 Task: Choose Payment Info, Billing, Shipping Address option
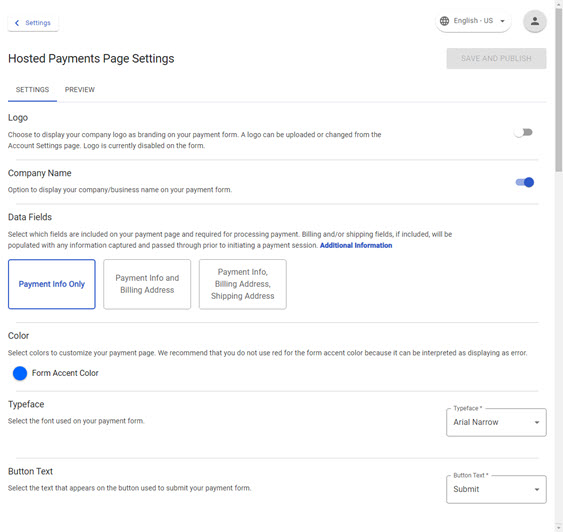click(243, 284)
